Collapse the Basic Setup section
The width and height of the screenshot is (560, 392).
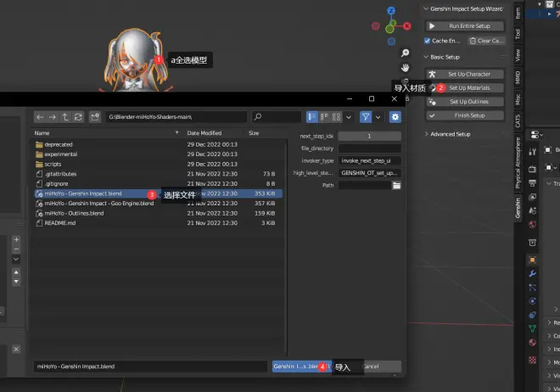426,57
